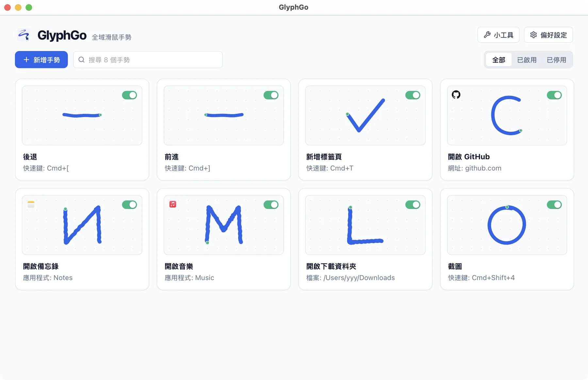The width and height of the screenshot is (588, 380).
Task: Click the 檔案: /Users/yyy/Downloads text
Action: coord(351,278)
